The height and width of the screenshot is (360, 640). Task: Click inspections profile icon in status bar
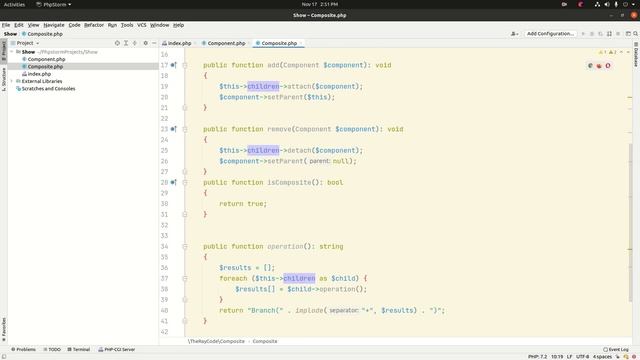coord(626,356)
